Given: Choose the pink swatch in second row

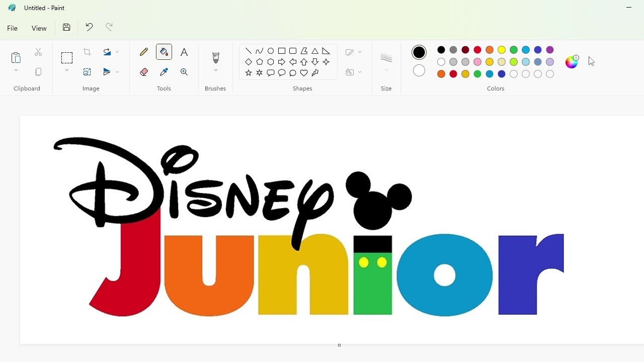Looking at the screenshot, I should (x=477, y=62).
